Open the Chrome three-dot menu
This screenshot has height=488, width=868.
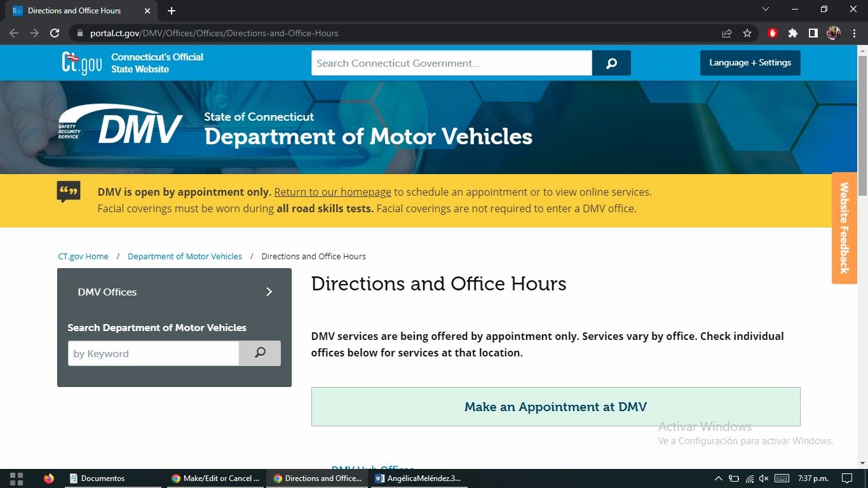point(853,32)
